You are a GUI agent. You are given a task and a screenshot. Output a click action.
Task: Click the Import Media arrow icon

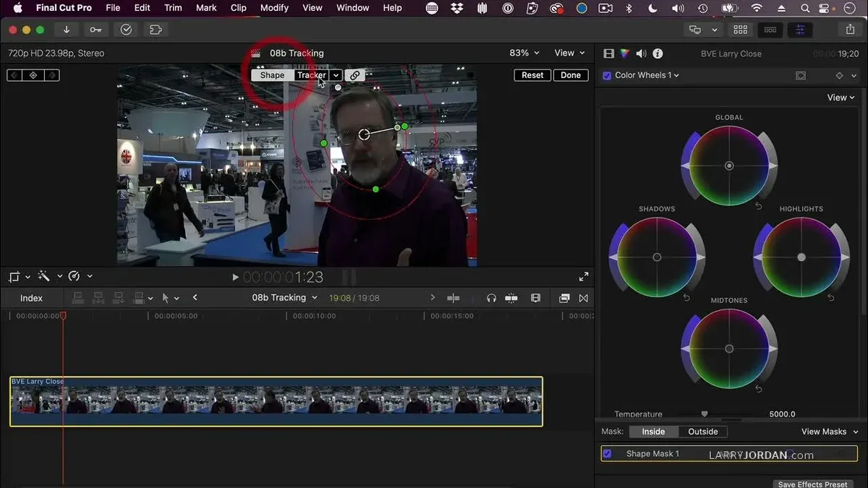tap(67, 30)
